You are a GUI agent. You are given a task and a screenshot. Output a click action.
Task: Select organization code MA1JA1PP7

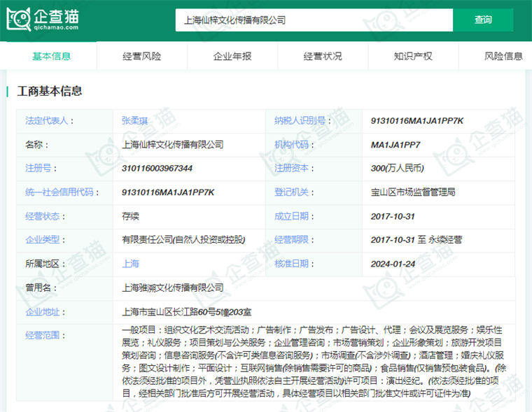click(395, 145)
